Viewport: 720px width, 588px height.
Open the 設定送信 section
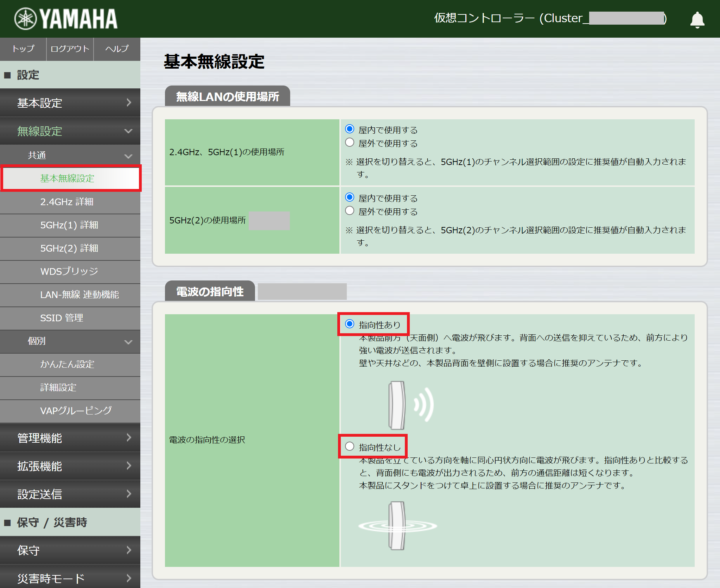(x=70, y=494)
